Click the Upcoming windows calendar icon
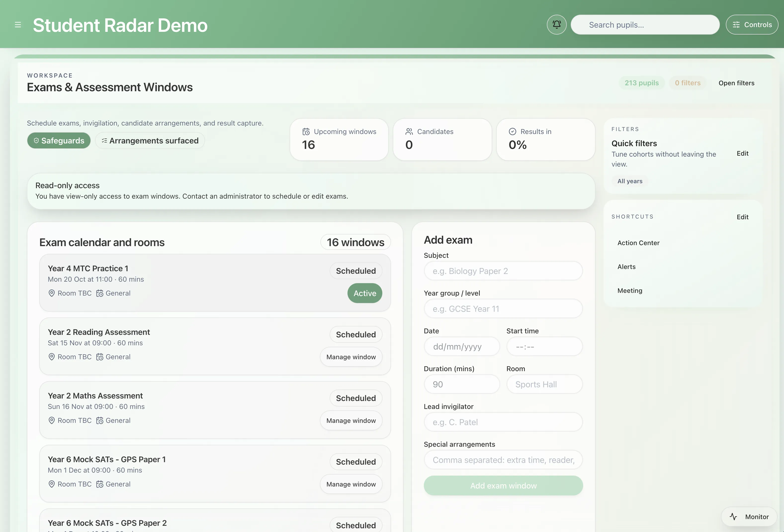Viewport: 784px width, 532px height. point(306,132)
